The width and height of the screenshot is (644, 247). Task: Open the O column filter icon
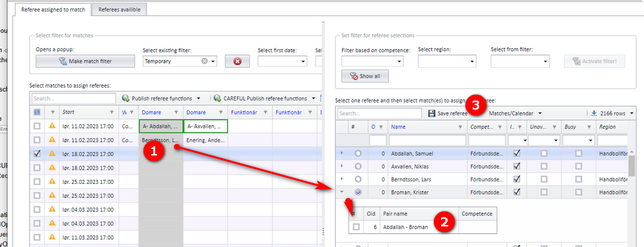tap(381, 127)
